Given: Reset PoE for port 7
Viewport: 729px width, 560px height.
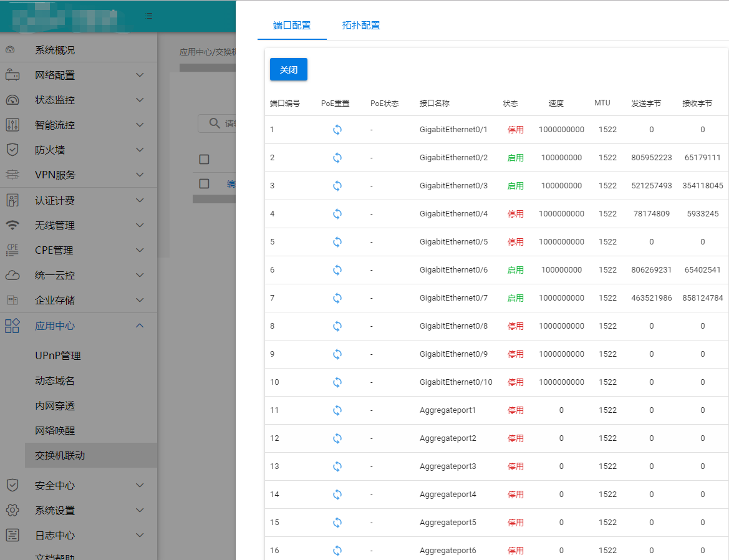Looking at the screenshot, I should 337,298.
